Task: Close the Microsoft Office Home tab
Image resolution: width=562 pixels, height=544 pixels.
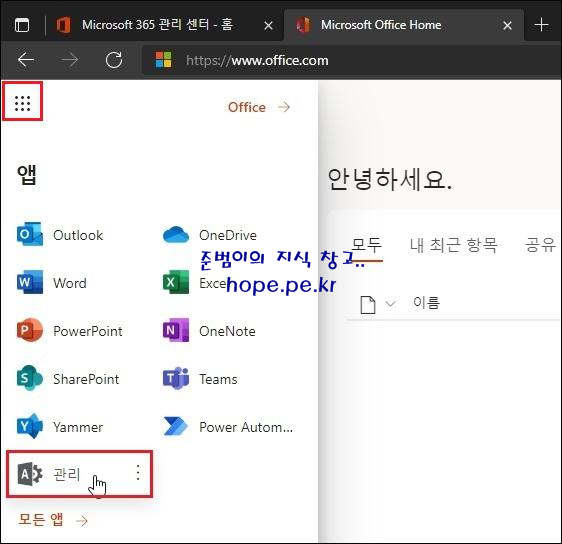Action: tap(507, 25)
